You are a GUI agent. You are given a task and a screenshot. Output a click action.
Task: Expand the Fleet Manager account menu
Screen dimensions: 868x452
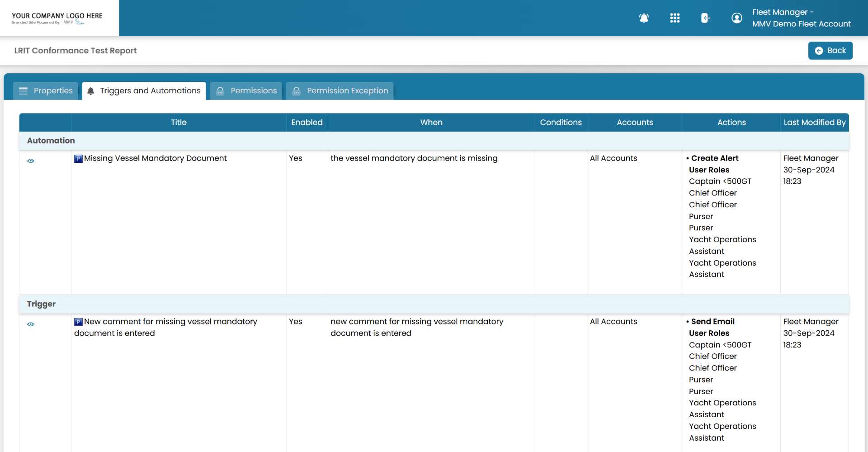pos(801,18)
